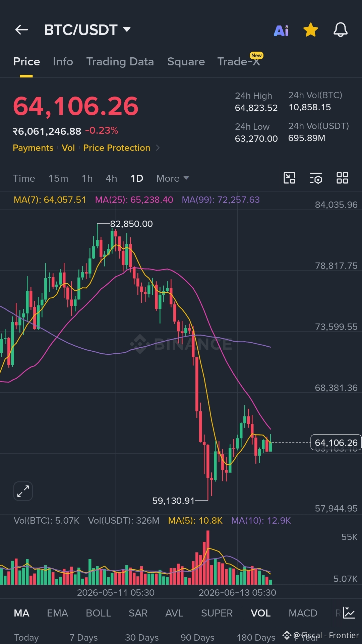Tap the Vol(USDT): 326M label
This screenshot has height=644, width=362.
click(x=124, y=521)
